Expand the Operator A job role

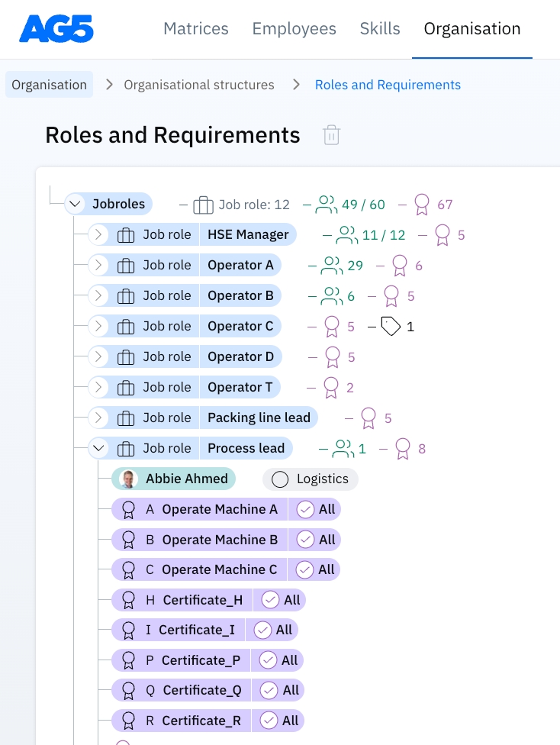tap(98, 266)
